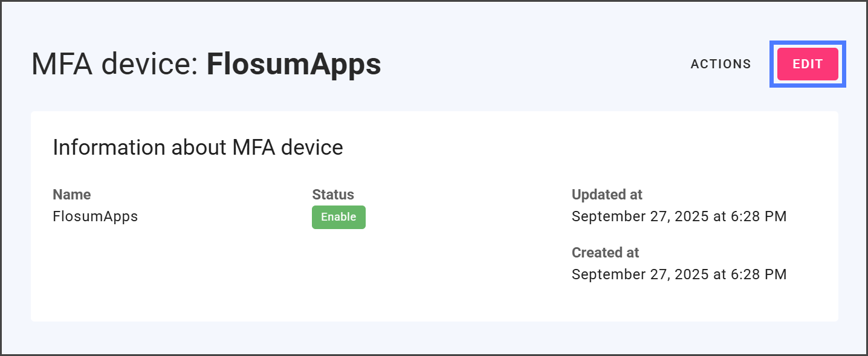Viewport: 868px width, 356px height.
Task: Click the bold FlosumApps page title
Action: tap(294, 64)
